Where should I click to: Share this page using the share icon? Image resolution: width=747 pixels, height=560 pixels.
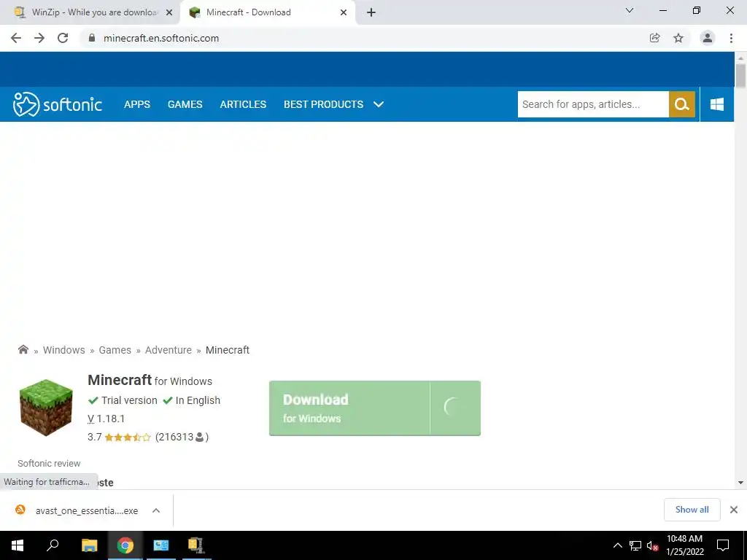(654, 38)
